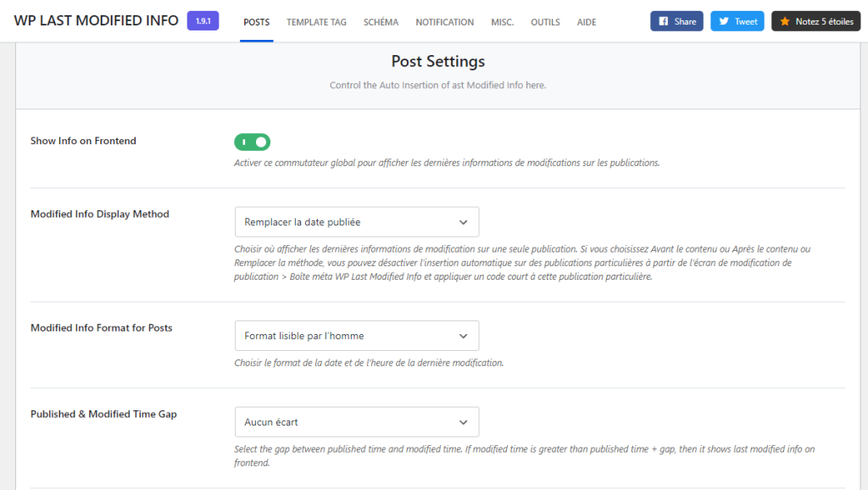Screen dimensions: 868x490
Task: Switch to the Posts tab
Action: pos(256,22)
